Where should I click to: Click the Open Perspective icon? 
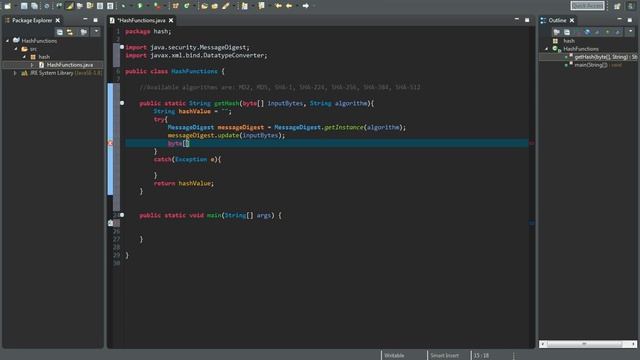point(617,6)
